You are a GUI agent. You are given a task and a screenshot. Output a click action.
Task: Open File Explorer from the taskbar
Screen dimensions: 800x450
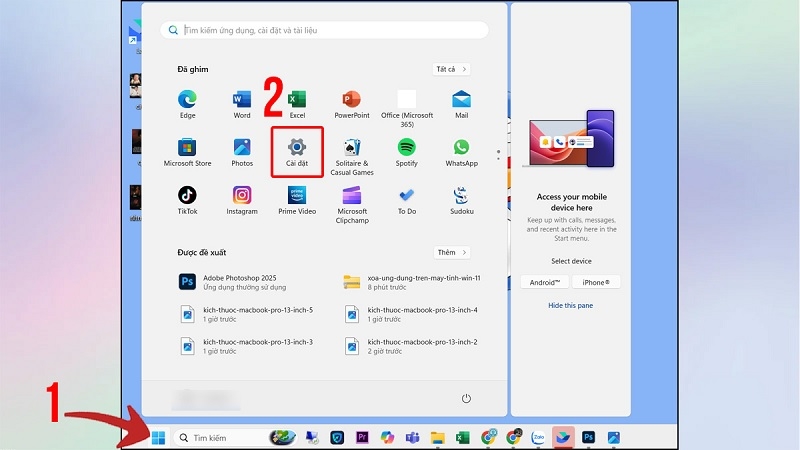tap(437, 437)
